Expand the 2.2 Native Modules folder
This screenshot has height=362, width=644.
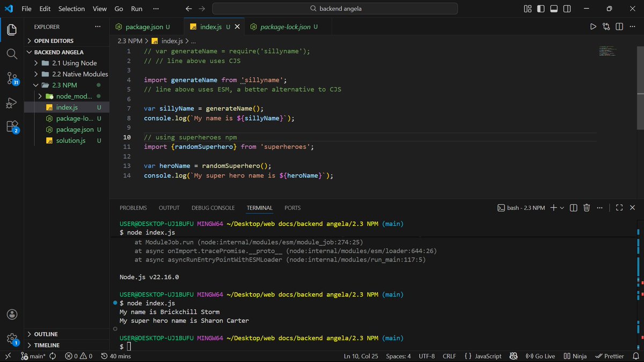[66, 74]
